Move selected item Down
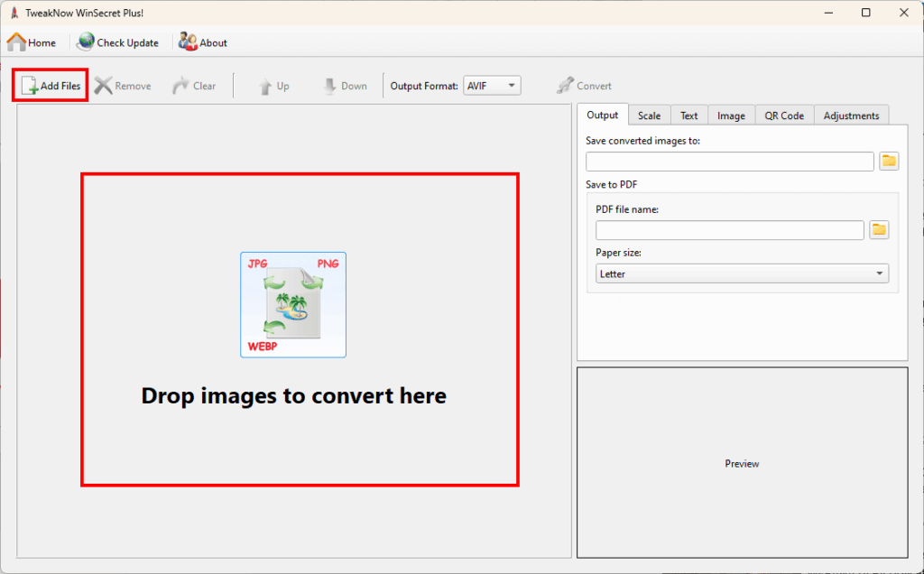This screenshot has height=574, width=924. coord(346,86)
